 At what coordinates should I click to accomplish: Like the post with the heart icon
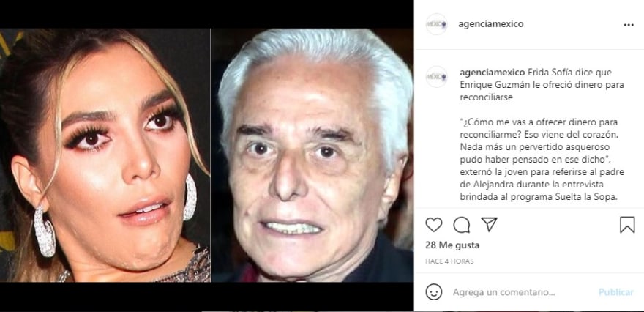click(x=433, y=225)
